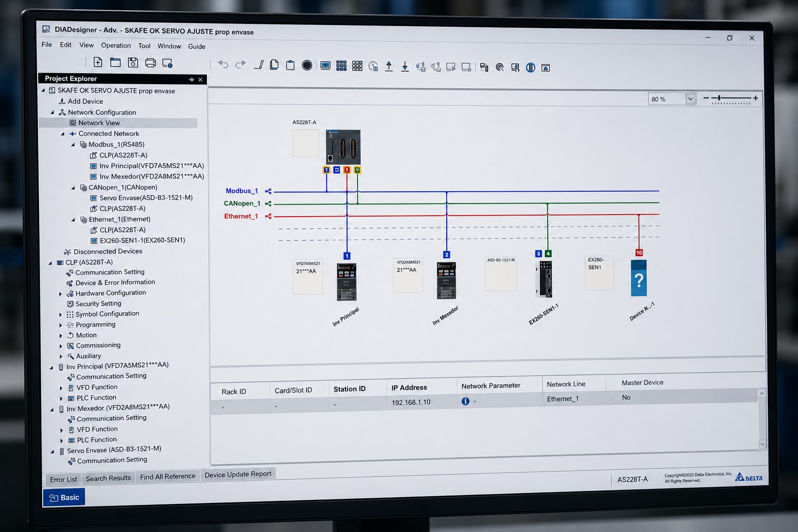
Task: Pin the Project Explorer panel
Action: click(192, 79)
